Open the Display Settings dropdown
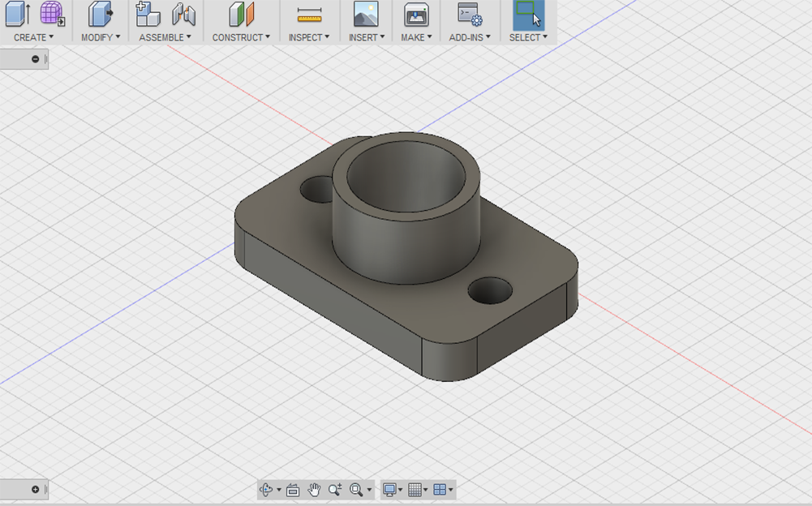812x506 pixels. (393, 490)
